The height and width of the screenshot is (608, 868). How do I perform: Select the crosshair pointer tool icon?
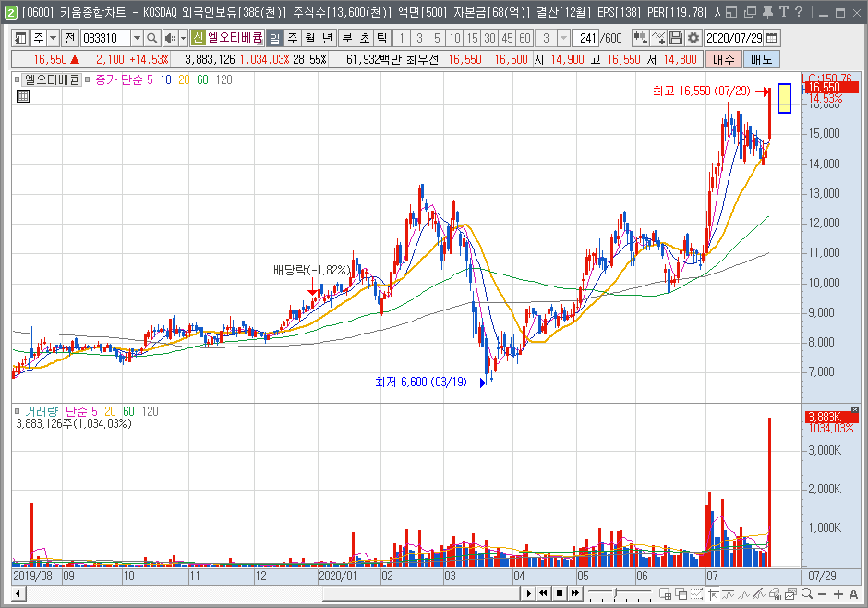click(x=714, y=594)
